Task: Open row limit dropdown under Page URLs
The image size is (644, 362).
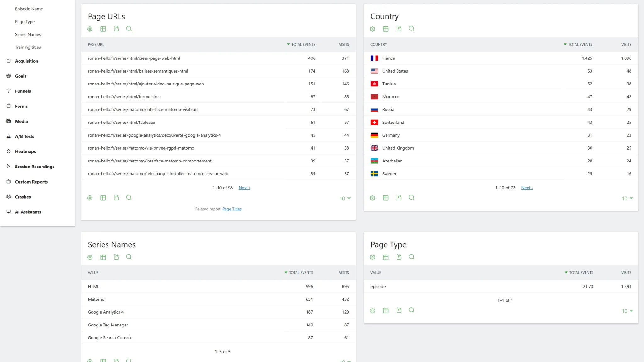Action: pyautogui.click(x=345, y=199)
